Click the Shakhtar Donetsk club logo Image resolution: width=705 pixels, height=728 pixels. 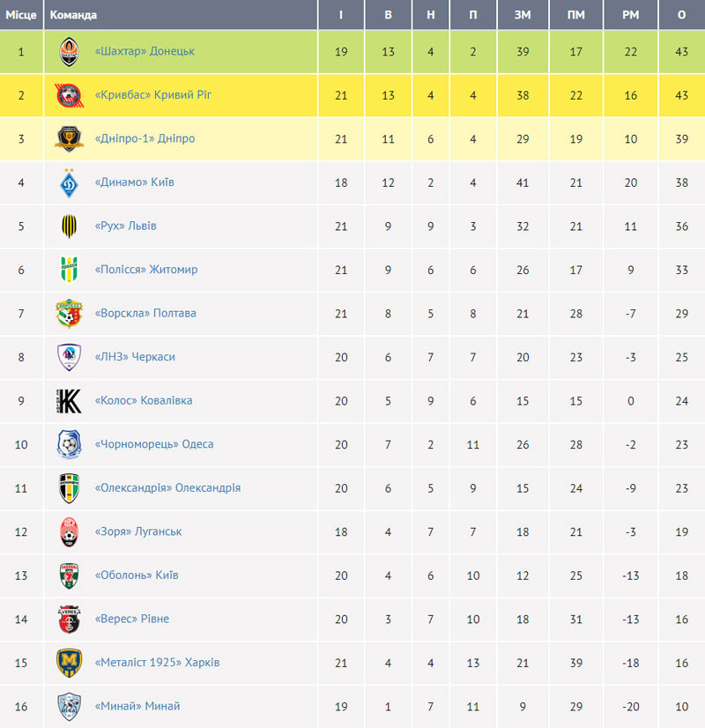tap(69, 51)
